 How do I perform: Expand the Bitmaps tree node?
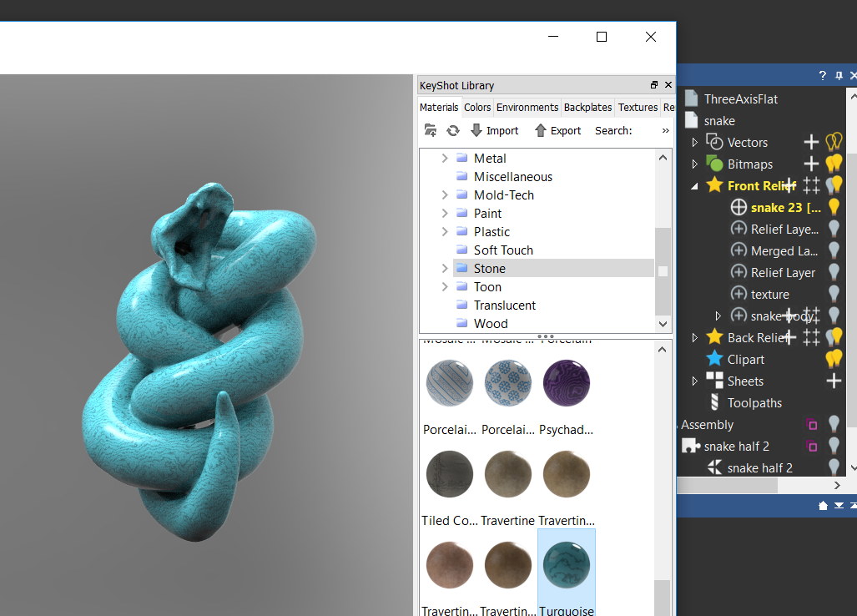point(694,164)
